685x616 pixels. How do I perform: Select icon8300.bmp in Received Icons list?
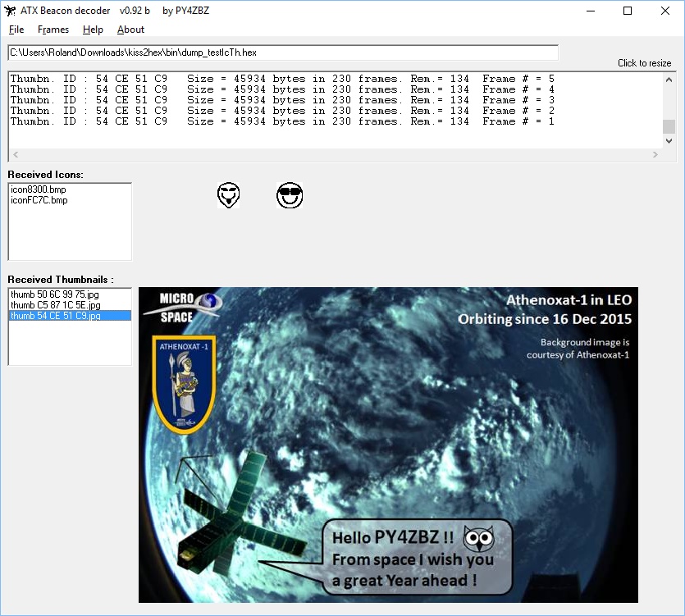pos(38,189)
